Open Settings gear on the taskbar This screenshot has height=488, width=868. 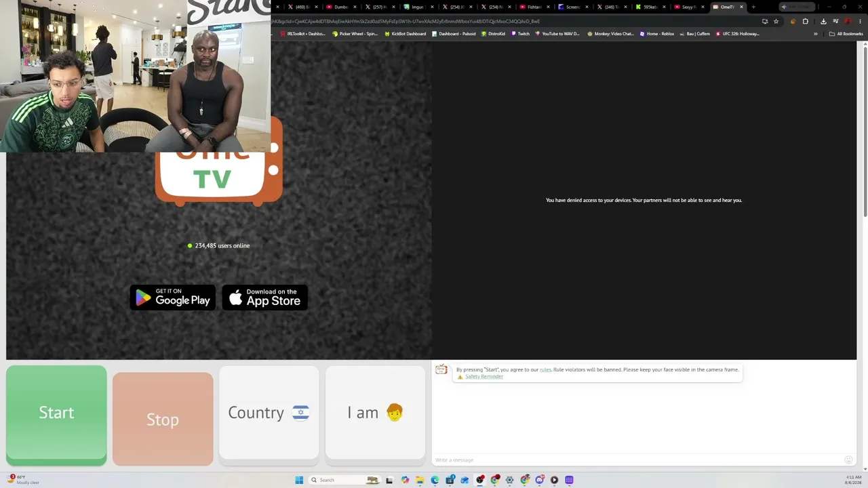[x=509, y=480]
